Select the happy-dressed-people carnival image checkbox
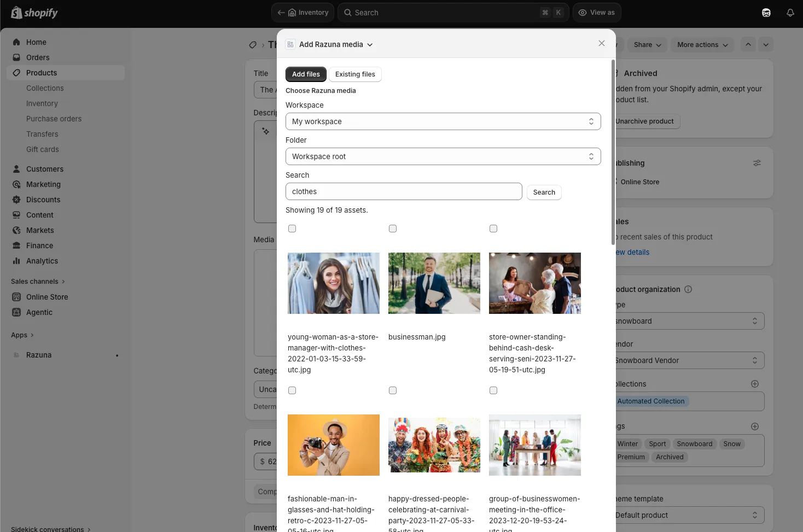The image size is (803, 532). click(393, 390)
